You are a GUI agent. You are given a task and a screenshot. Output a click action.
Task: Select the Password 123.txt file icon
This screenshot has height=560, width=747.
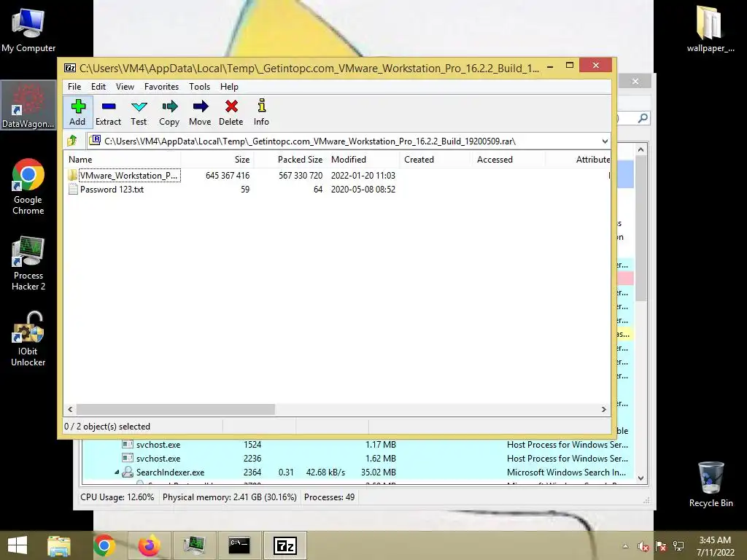click(x=73, y=189)
